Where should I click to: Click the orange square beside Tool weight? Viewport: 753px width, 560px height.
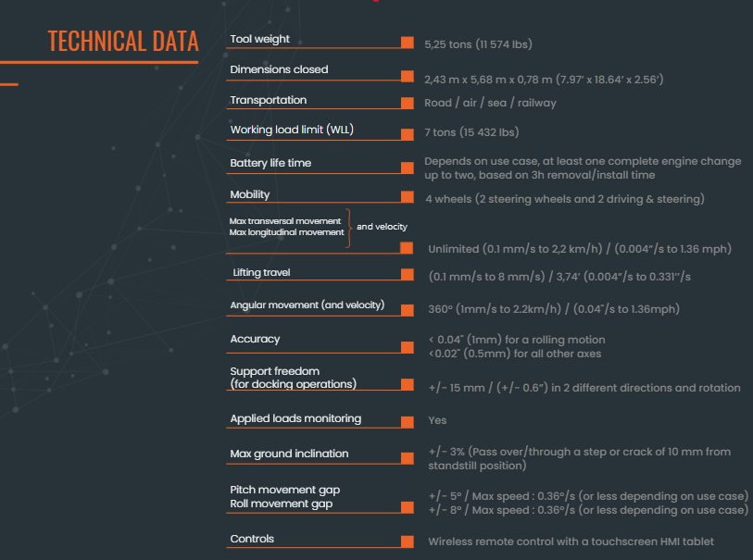(x=408, y=43)
